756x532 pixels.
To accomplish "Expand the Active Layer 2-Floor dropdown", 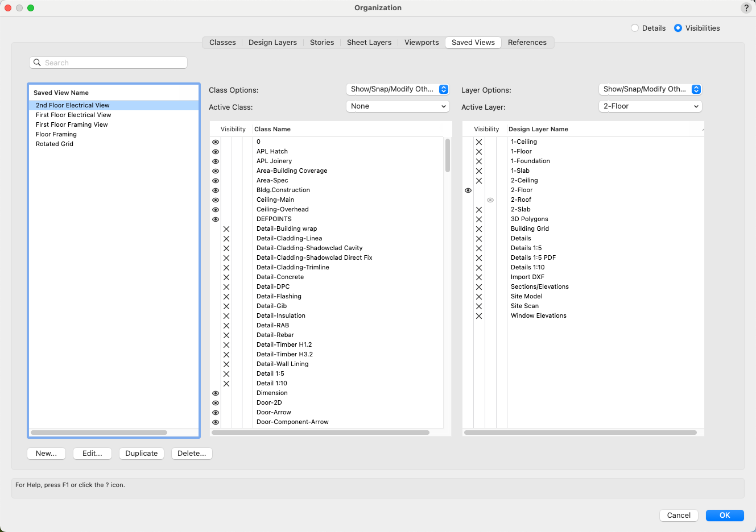I will 650,106.
